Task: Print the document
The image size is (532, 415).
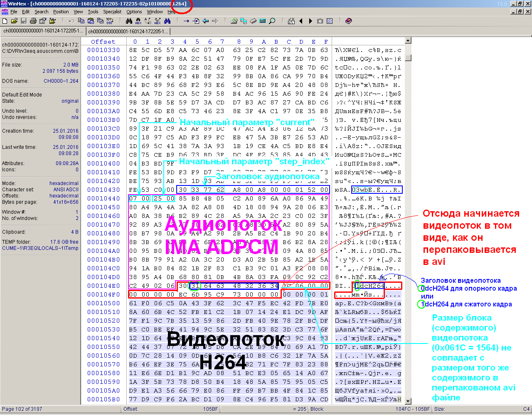Action: click(32, 20)
